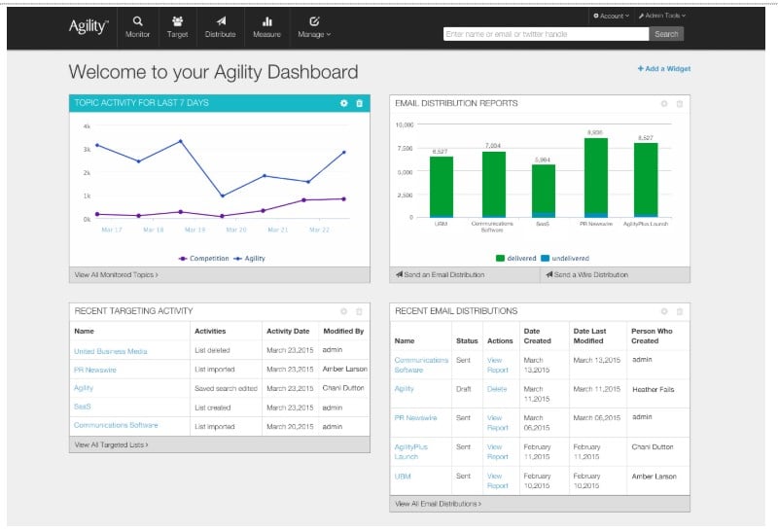Focus the name or email search field
The height and width of the screenshot is (532, 778).
pos(545,34)
